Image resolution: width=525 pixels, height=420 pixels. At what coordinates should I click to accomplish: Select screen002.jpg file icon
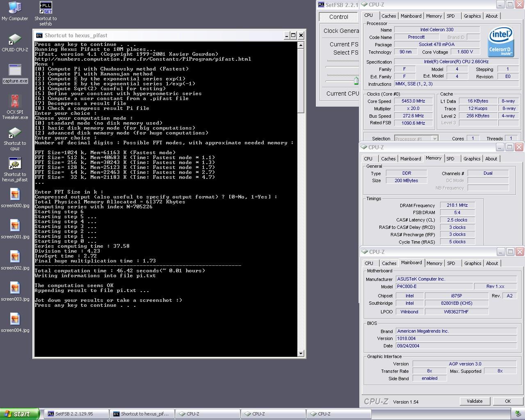15,260
